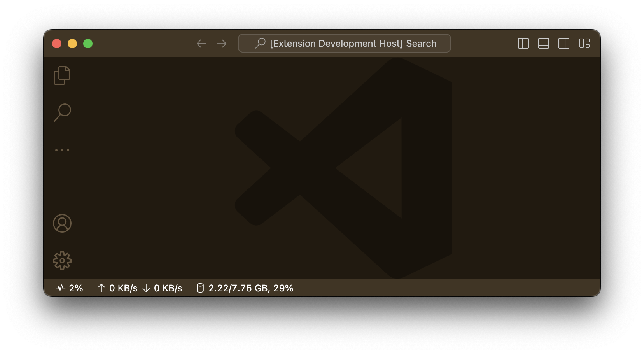This screenshot has height=354, width=644.
Task: Click the memory usage indicator in the status bar
Action: coord(245,288)
